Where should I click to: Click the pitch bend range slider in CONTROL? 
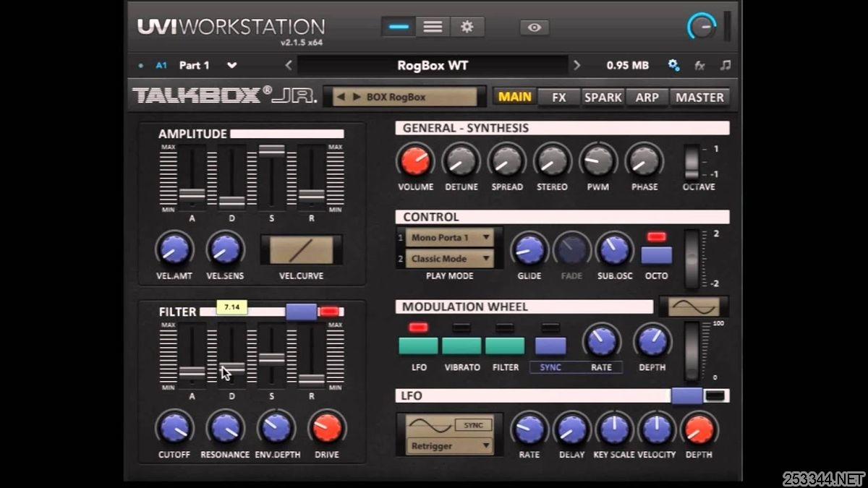(x=693, y=258)
